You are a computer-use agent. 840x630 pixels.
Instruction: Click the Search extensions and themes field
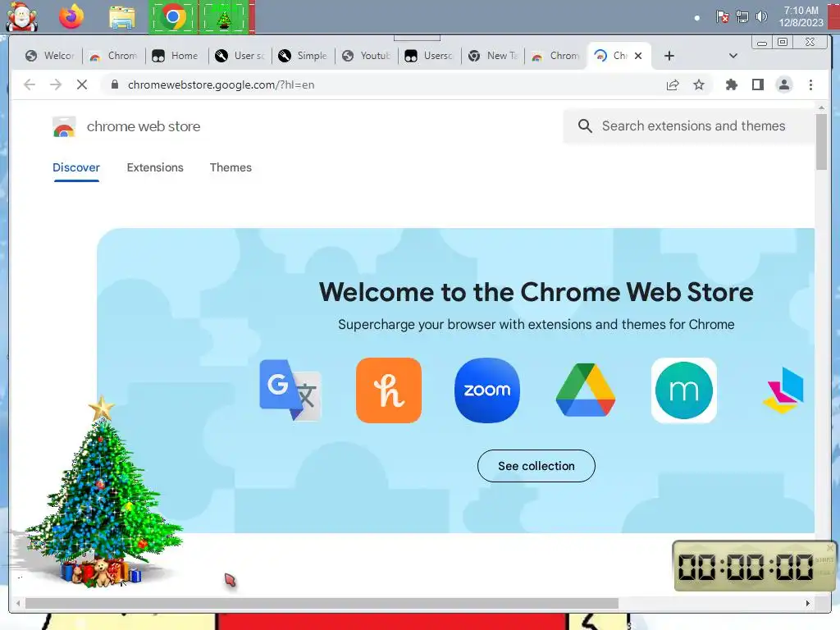click(x=689, y=126)
